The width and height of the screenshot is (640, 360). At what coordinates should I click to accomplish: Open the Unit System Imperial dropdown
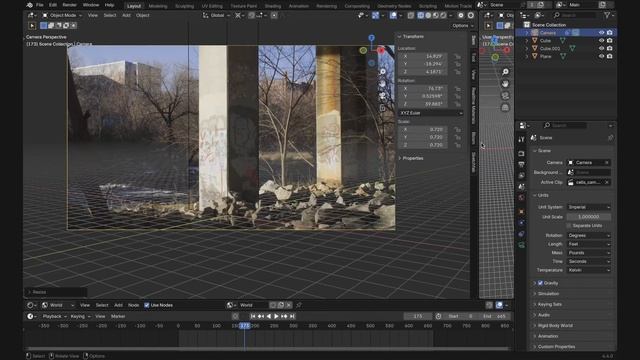[x=589, y=207]
